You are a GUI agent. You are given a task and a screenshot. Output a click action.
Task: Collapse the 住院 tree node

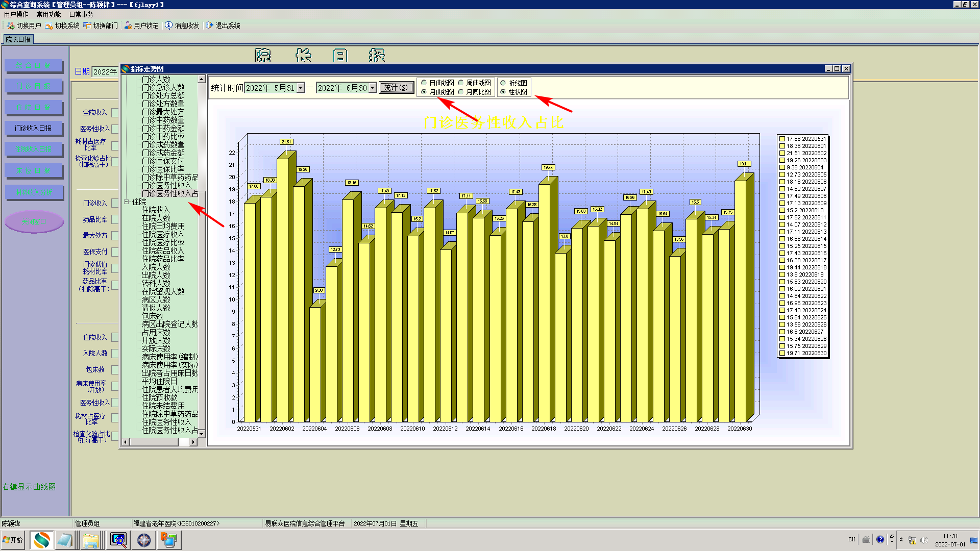126,202
